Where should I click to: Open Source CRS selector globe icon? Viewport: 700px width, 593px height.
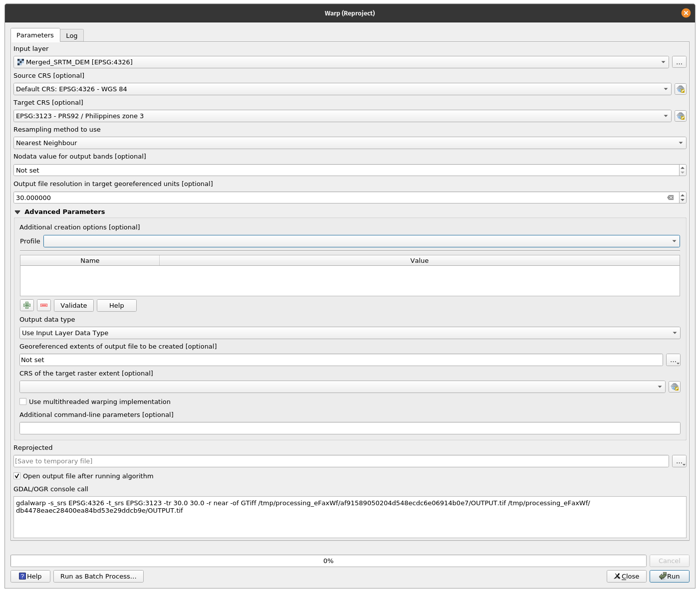[x=680, y=89]
